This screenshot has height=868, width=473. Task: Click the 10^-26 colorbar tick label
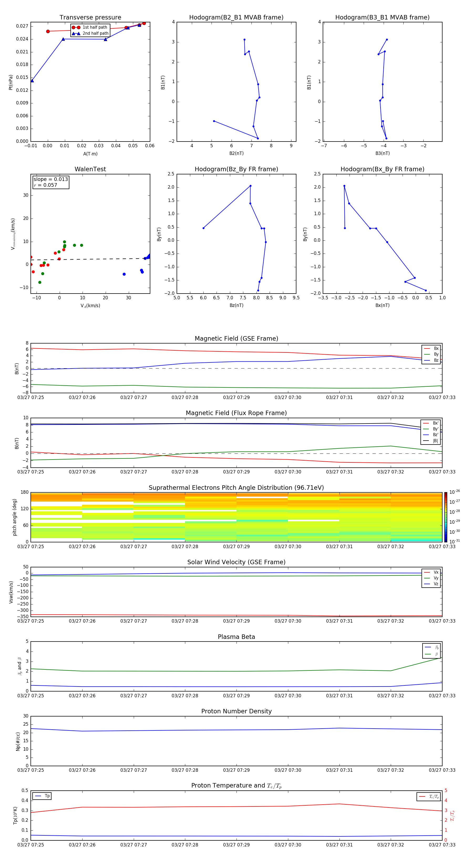click(x=455, y=492)
